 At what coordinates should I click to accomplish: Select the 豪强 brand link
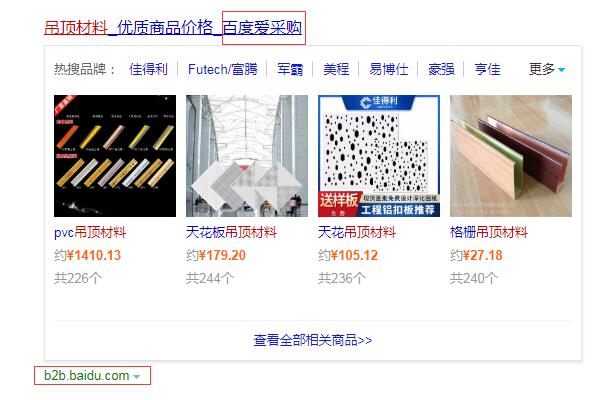pos(441,69)
